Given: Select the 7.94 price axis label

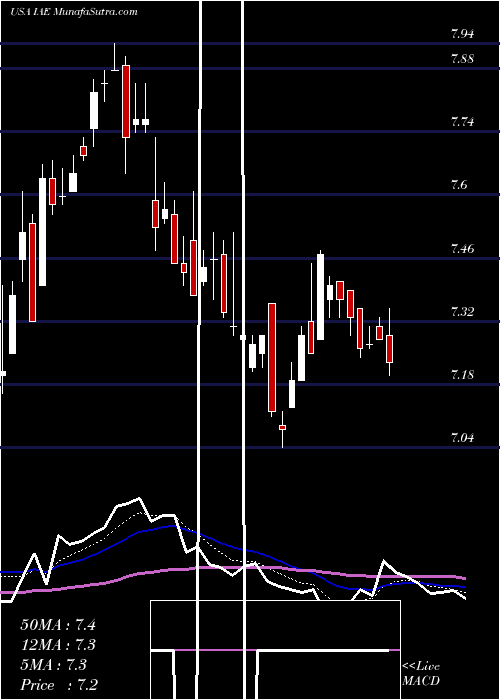Looking at the screenshot, I should tap(462, 33).
